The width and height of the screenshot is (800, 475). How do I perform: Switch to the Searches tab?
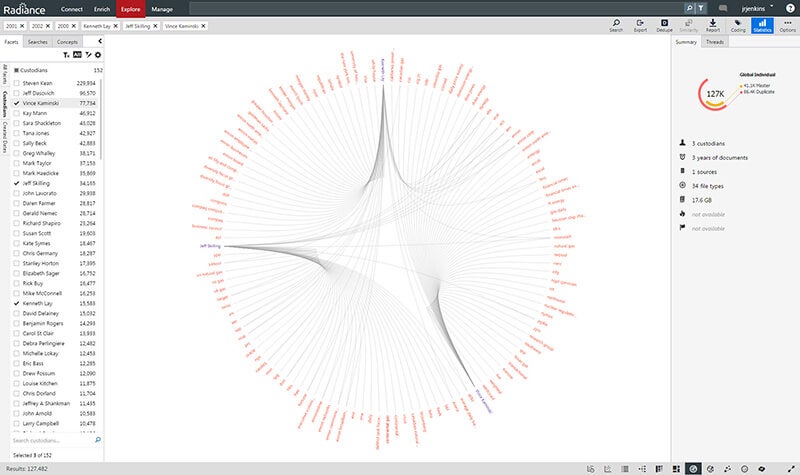38,42
